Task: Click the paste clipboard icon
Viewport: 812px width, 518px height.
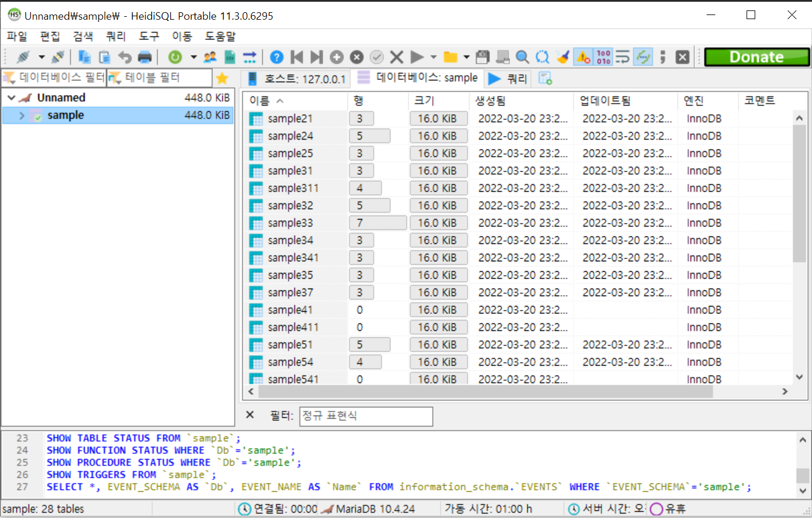Action: (105, 57)
